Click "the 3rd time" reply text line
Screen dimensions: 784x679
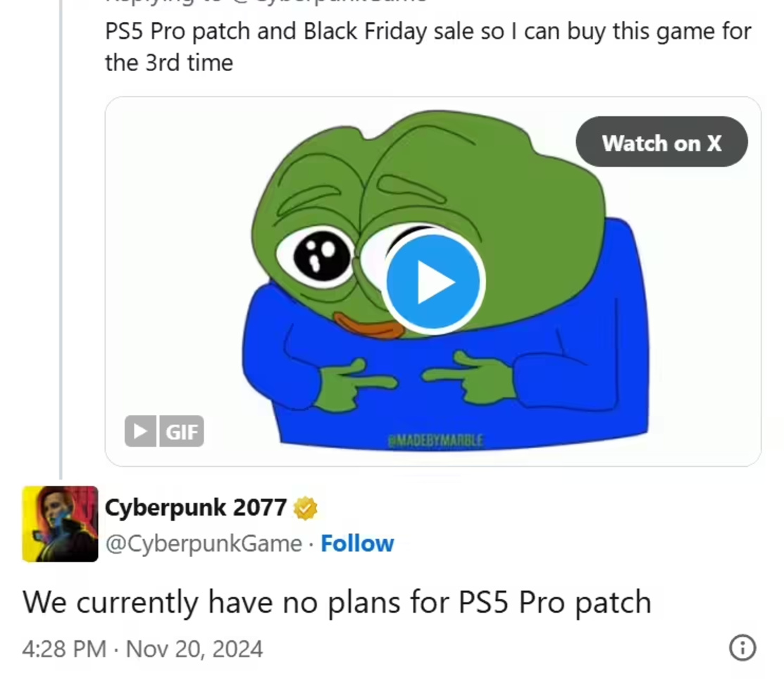[169, 63]
